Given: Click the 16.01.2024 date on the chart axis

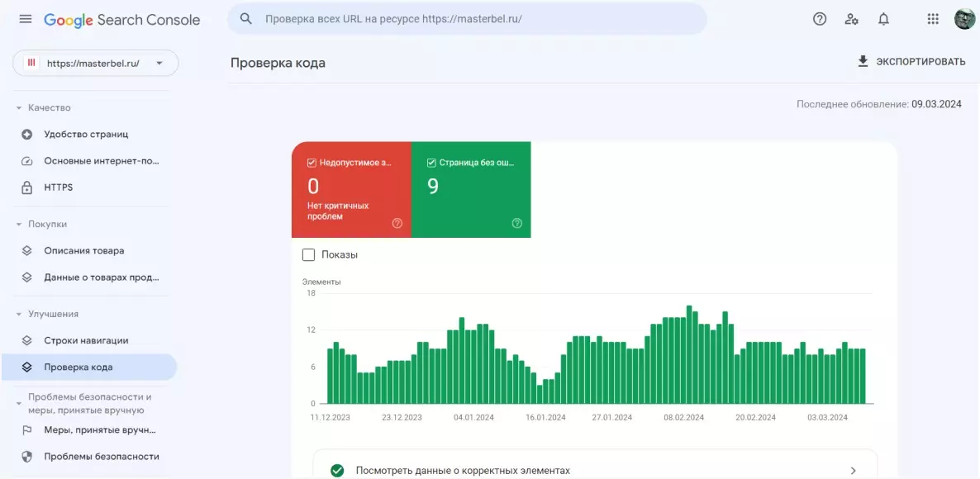Looking at the screenshot, I should [545, 418].
